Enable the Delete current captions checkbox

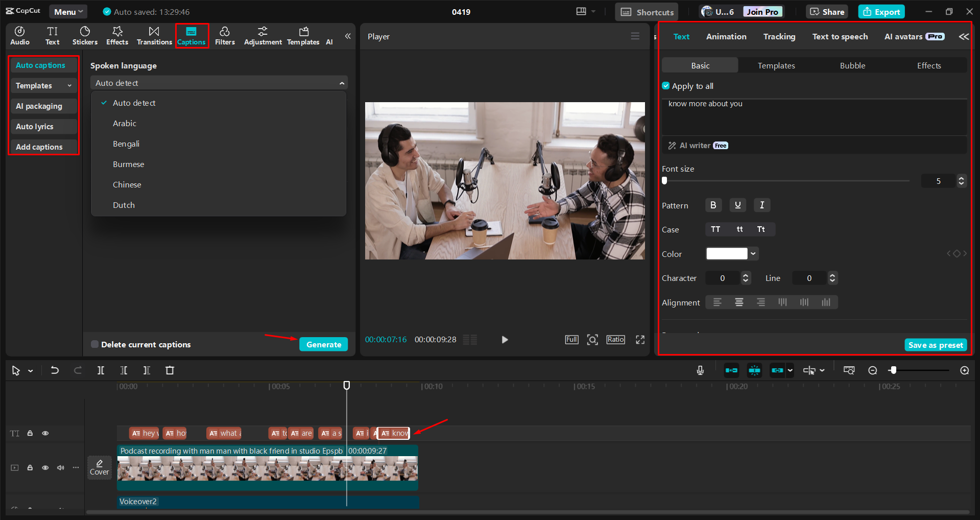pyautogui.click(x=94, y=344)
